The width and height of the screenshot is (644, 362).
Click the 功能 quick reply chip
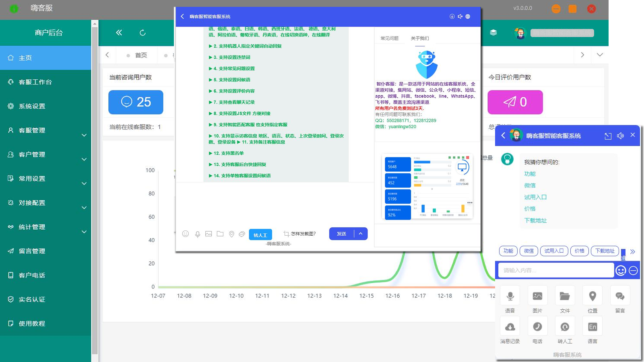pyautogui.click(x=508, y=251)
